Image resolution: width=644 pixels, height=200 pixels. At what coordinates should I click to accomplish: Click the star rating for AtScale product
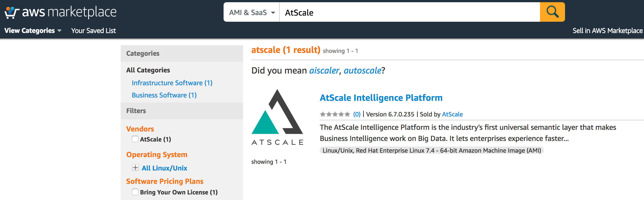coord(335,114)
